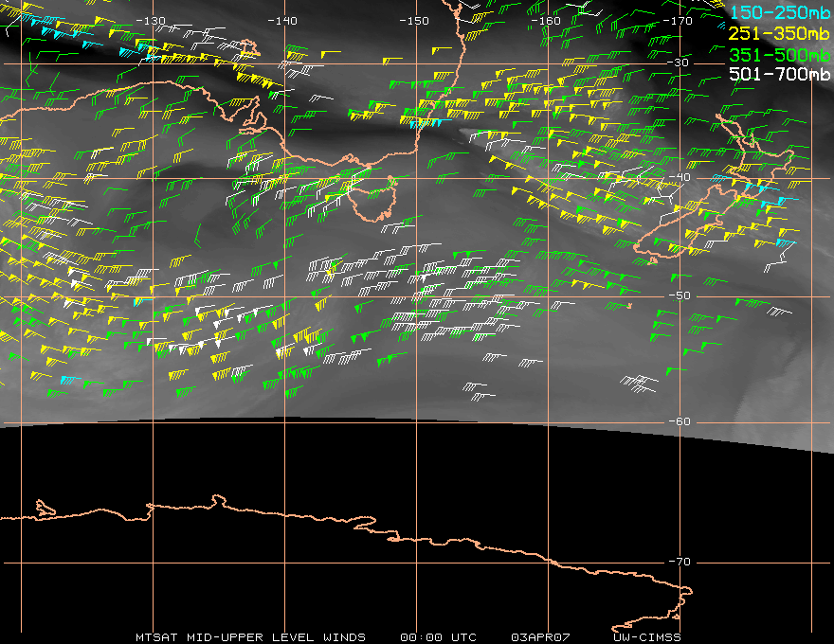834x644 pixels.
Task: Click the 00:00 UTC timestamp
Action: [x=439, y=636]
